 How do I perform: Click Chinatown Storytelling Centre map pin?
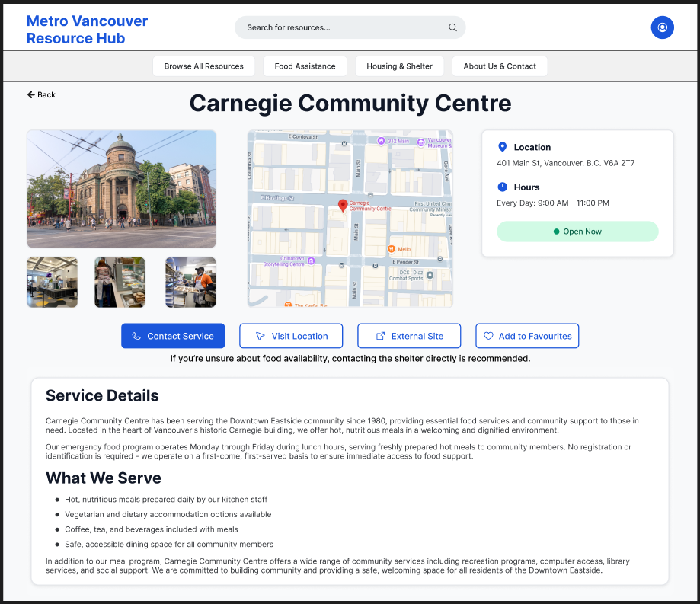(x=312, y=260)
